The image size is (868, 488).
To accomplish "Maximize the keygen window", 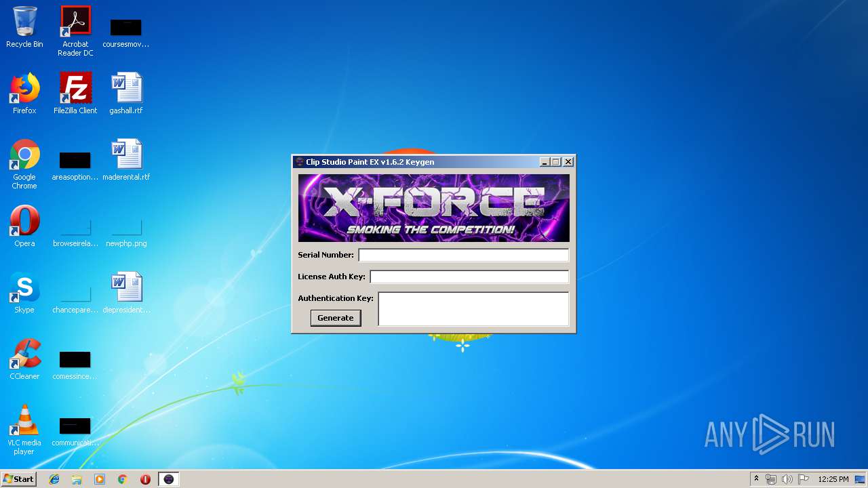I will tap(556, 162).
